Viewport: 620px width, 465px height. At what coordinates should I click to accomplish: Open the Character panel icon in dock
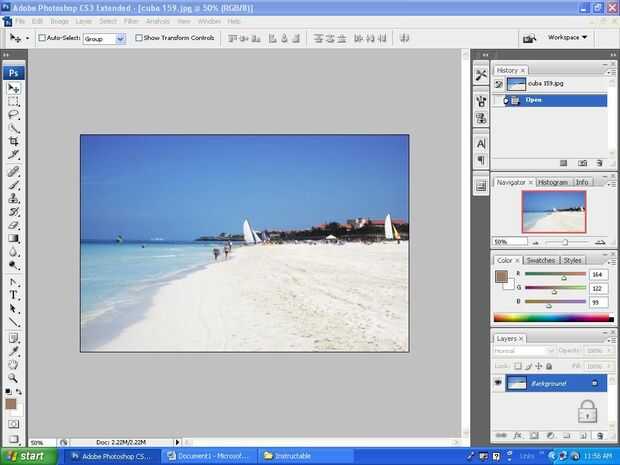click(x=481, y=144)
